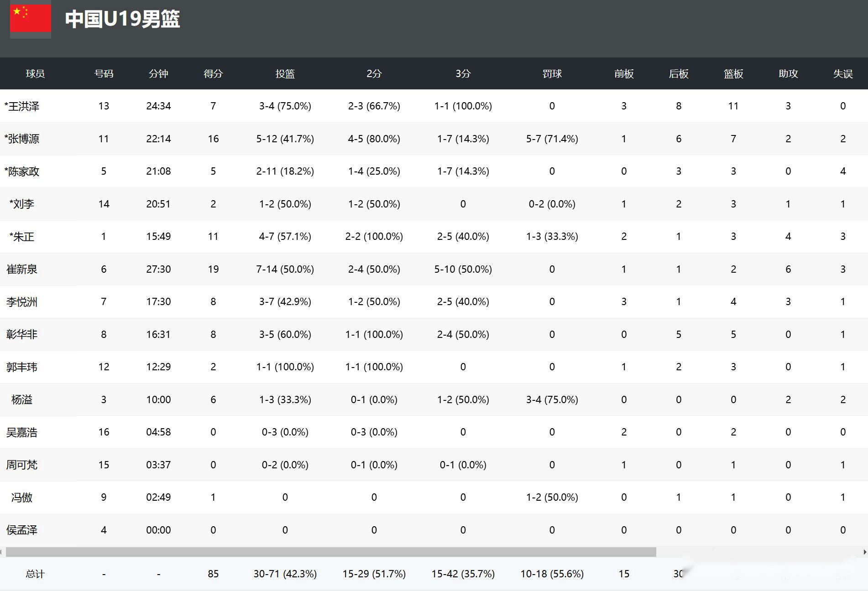Click the 罚球 column header
Viewport: 868px width, 591px height.
coord(552,74)
